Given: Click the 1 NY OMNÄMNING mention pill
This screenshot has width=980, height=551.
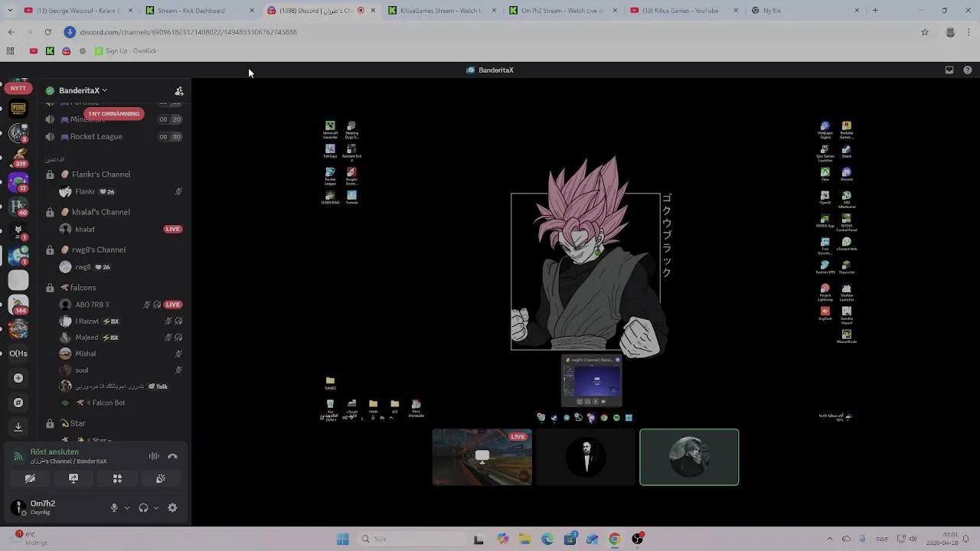Looking at the screenshot, I should point(114,113).
